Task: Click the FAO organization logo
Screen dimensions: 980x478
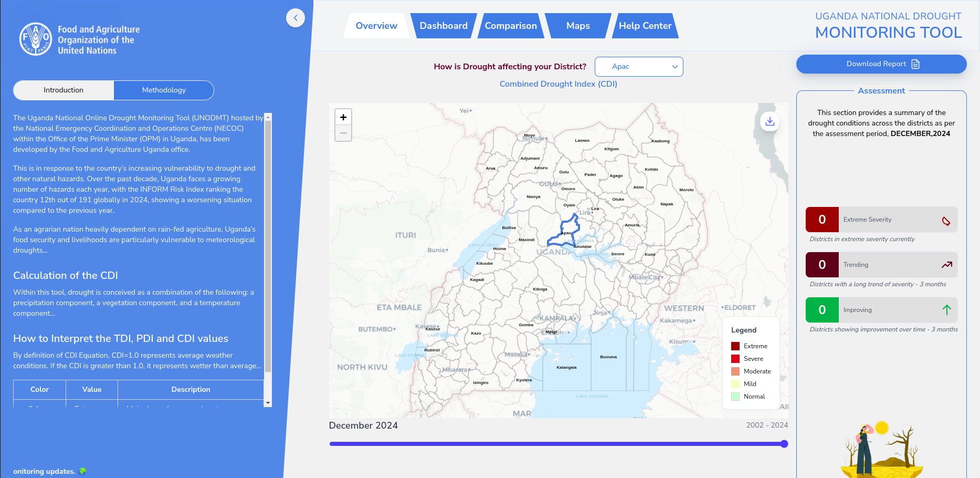Action: [36, 39]
